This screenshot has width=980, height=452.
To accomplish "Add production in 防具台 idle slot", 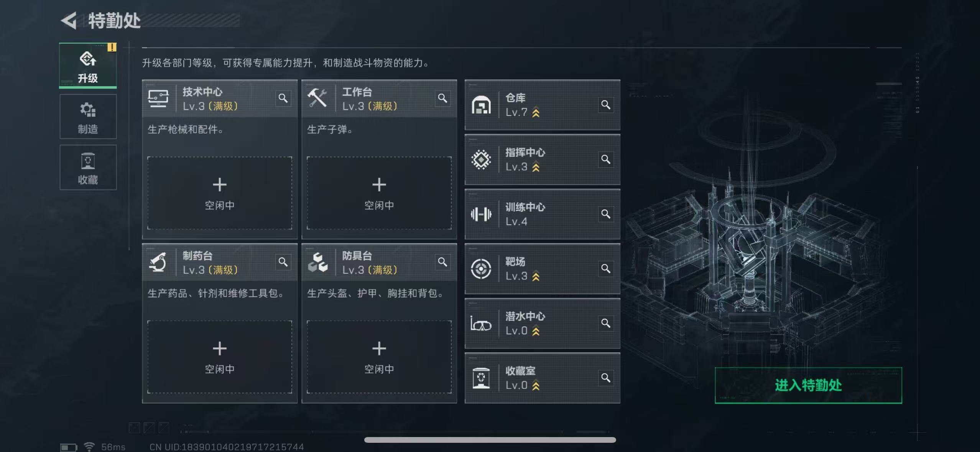I will [379, 357].
